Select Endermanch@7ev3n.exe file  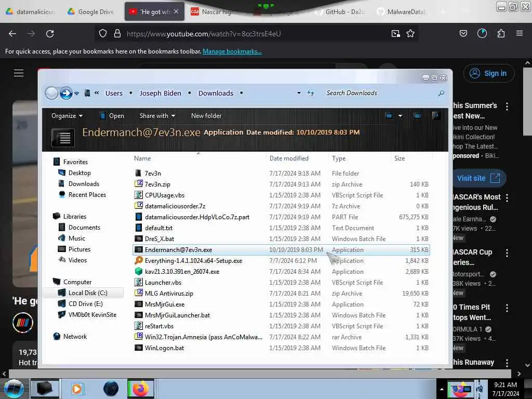coord(281,250)
